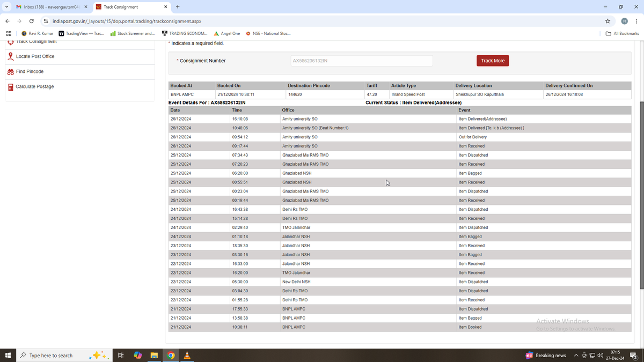This screenshot has height=362, width=644.
Task: Open Task View on the taskbar
Action: 121,356
